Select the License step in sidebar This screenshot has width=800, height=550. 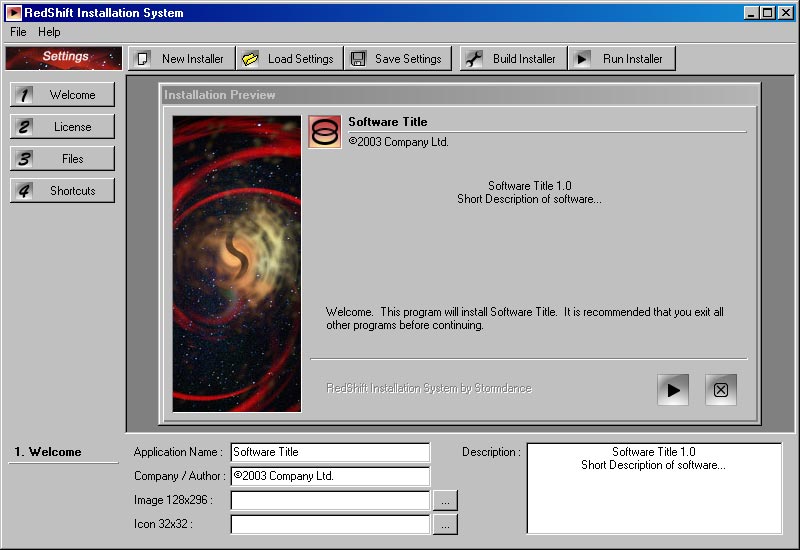point(62,127)
